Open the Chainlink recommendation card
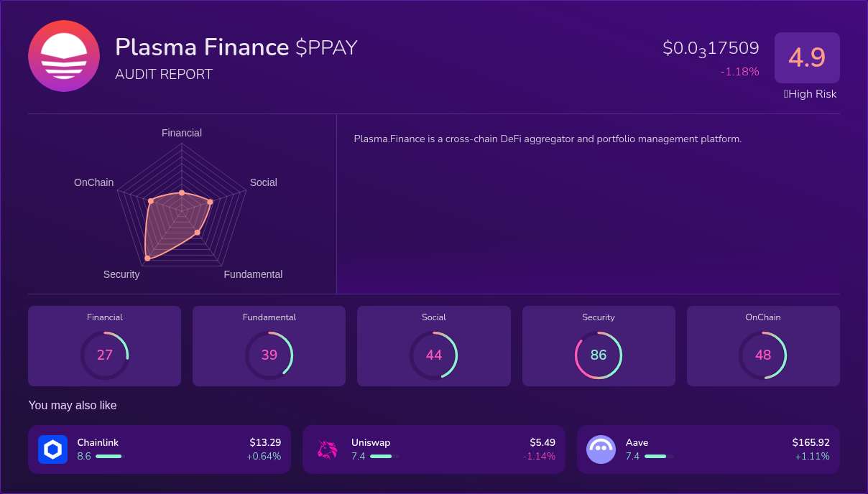Image resolution: width=868 pixels, height=494 pixels. tap(159, 449)
